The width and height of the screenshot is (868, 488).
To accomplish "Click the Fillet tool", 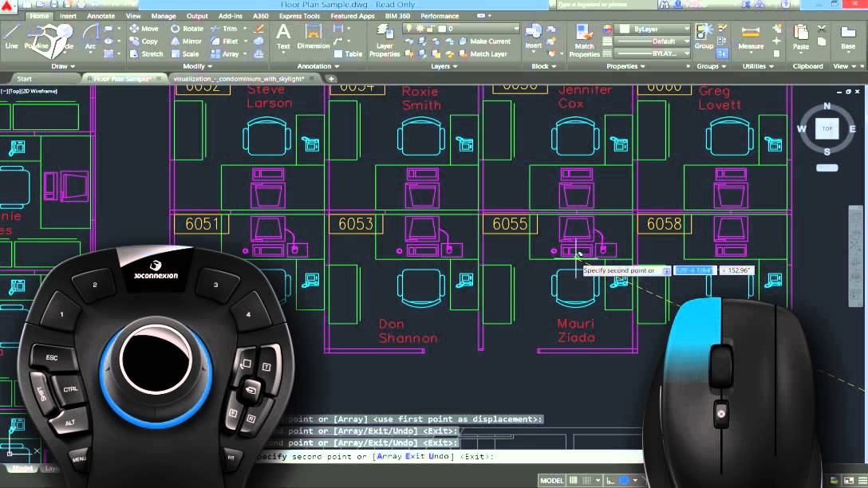I will click(x=225, y=41).
